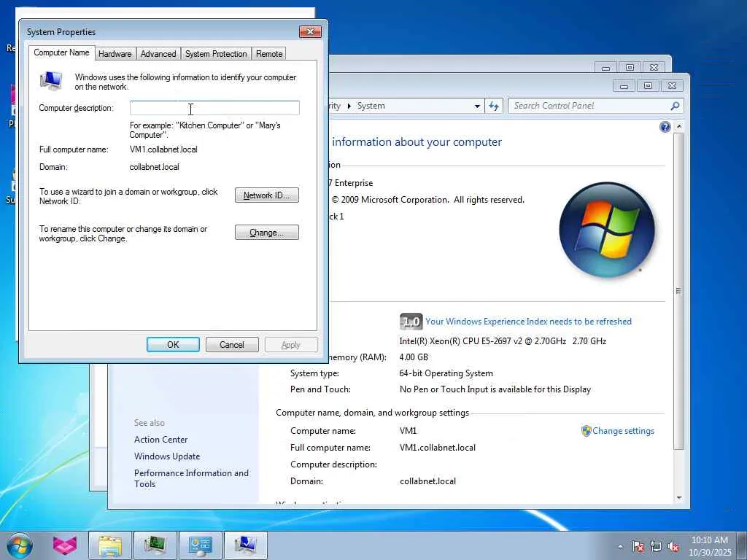Click the Show desktop strip
Screen dimensions: 747x560
(x=742, y=545)
